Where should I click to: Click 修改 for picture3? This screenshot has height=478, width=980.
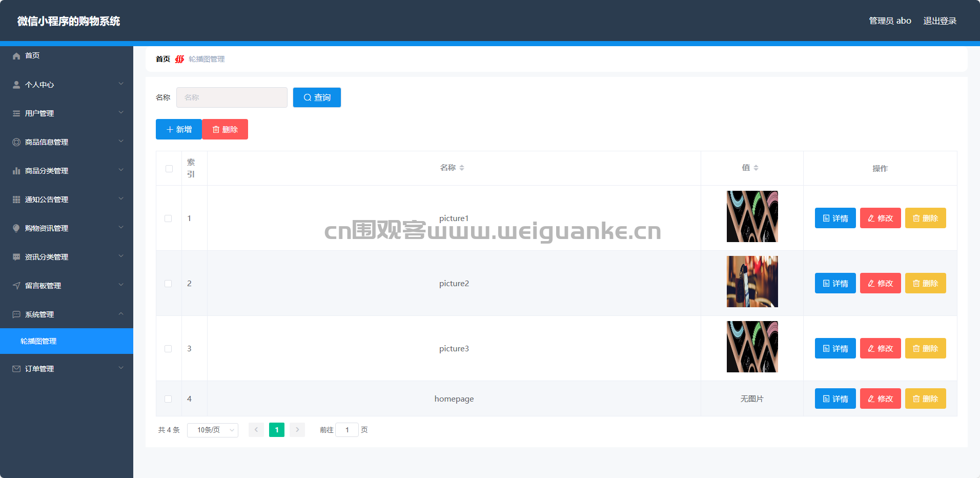(881, 348)
